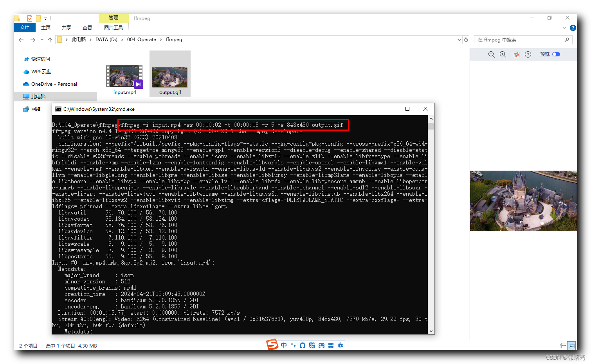Open the colorful layout grid icon
This screenshot has height=364, width=591.
pos(517,54)
